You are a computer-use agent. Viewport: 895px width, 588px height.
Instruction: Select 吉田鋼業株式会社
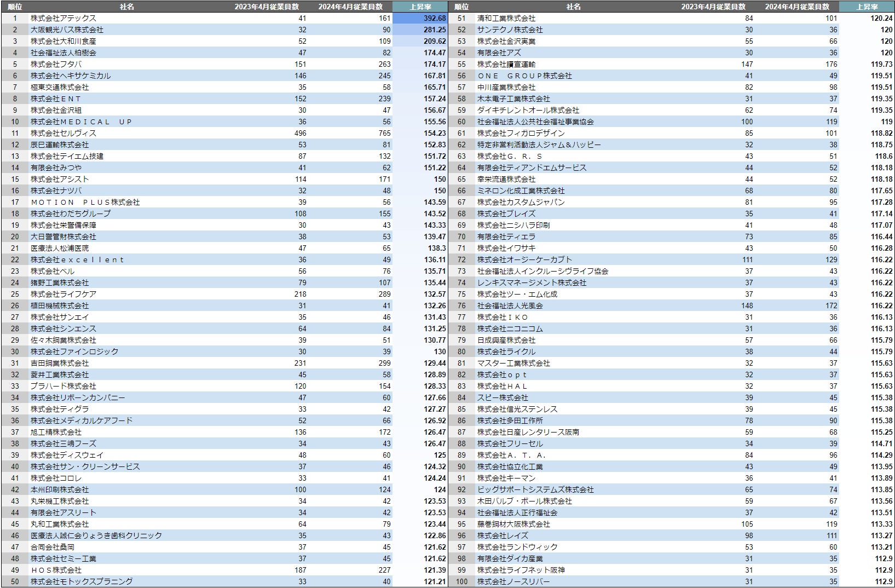[60, 363]
